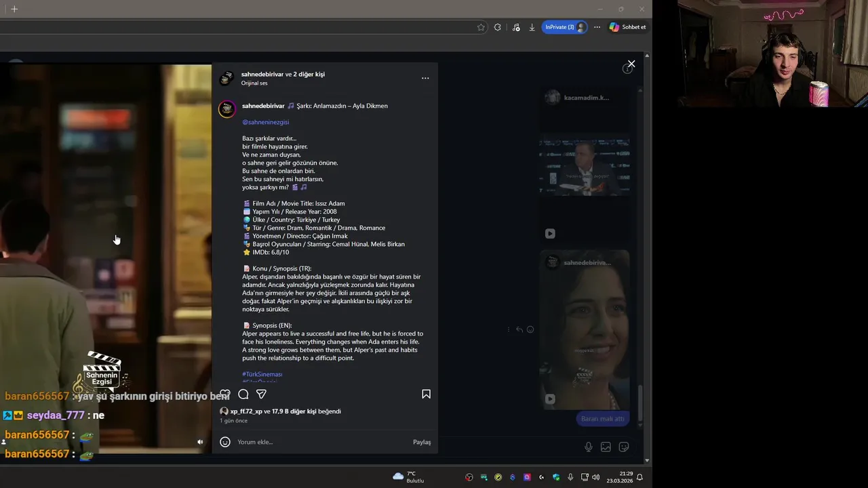This screenshot has height=488, width=868.
Task: Reply to the shared reel with arrow icon
Action: (x=519, y=329)
